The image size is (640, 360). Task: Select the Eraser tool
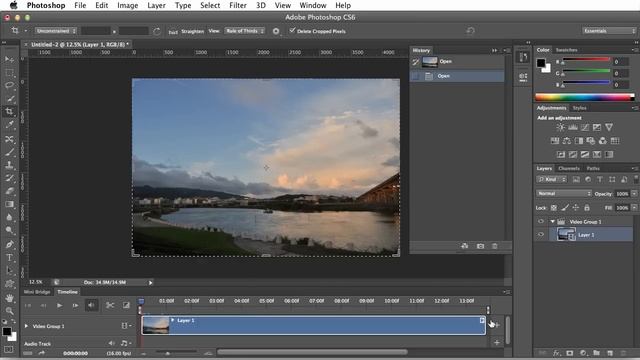point(9,191)
